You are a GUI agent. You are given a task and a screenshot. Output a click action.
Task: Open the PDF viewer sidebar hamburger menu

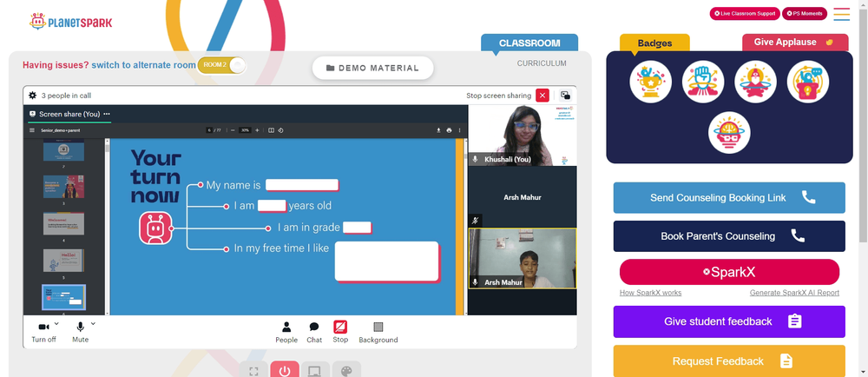click(32, 130)
